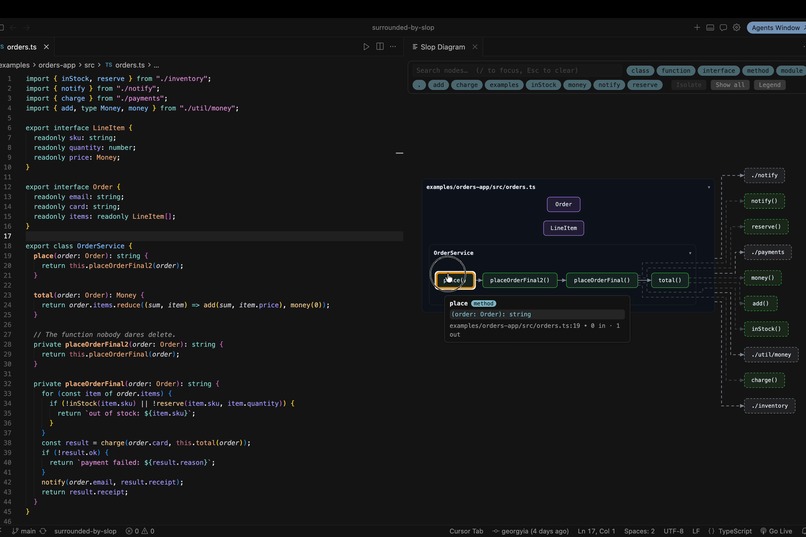Toggle the class filter chip
The image size is (806, 537).
point(640,70)
